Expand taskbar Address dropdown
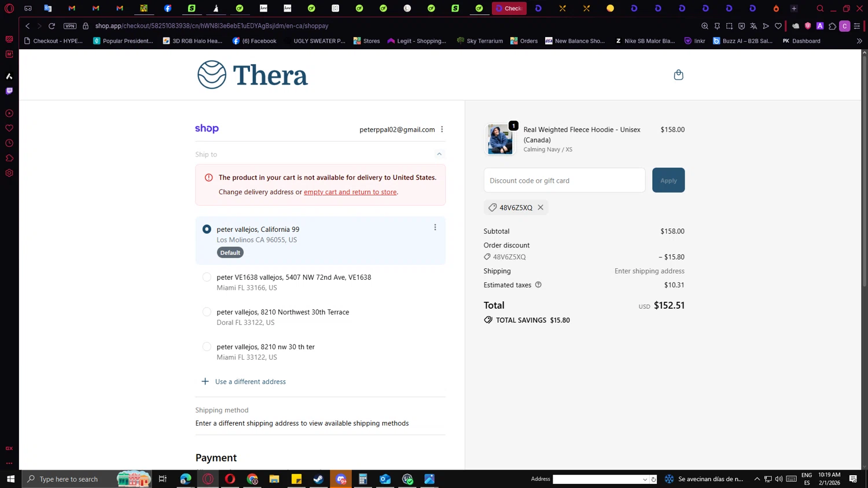The width and height of the screenshot is (868, 488). [645, 479]
